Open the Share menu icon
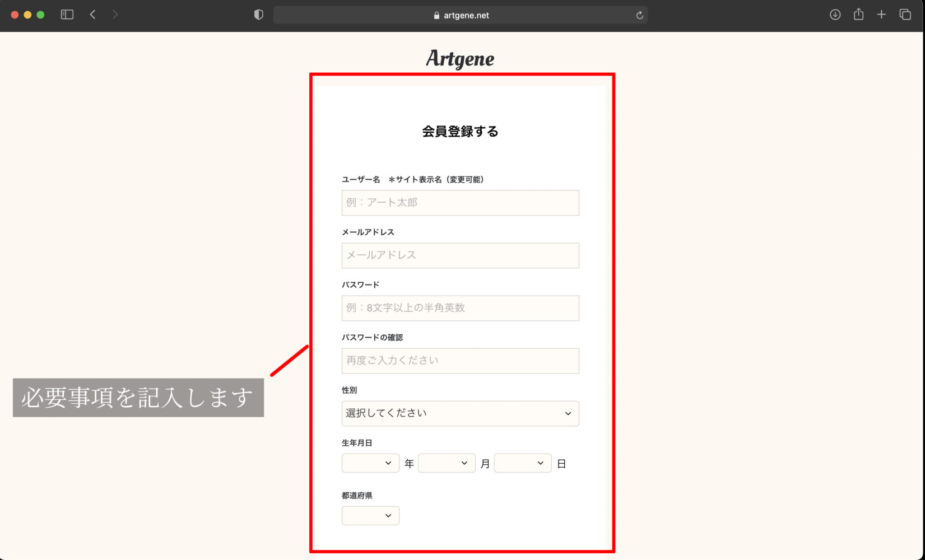This screenshot has width=925, height=560. tap(858, 15)
